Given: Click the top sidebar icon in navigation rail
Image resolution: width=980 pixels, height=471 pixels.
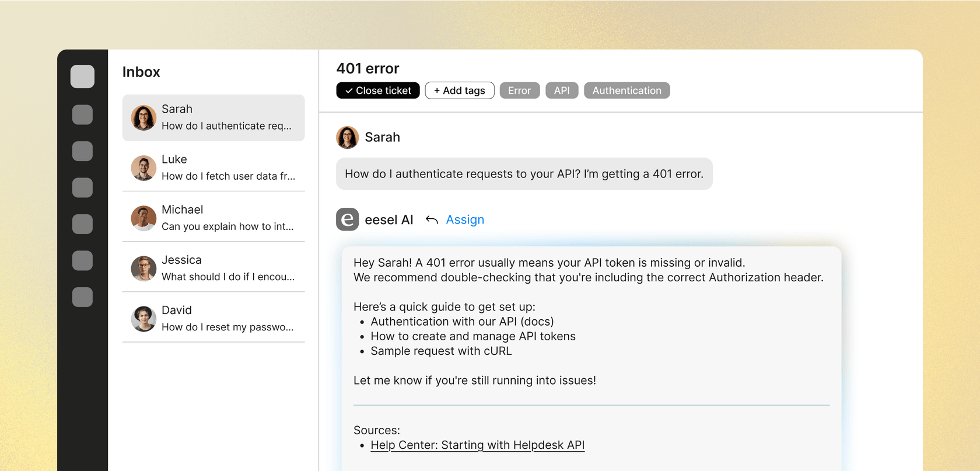Looking at the screenshot, I should [82, 76].
